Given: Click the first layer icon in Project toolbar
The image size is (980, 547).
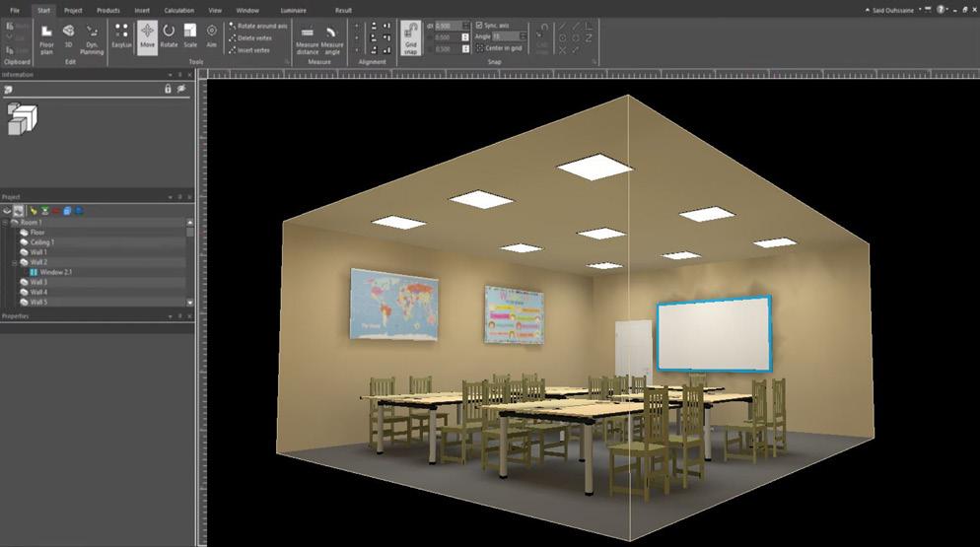Looking at the screenshot, I should tap(8, 211).
